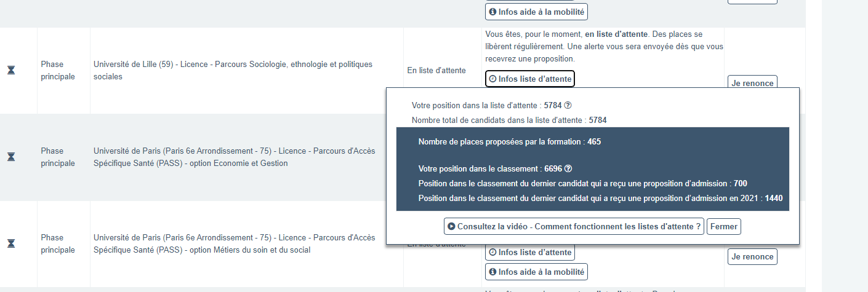Image resolution: width=868 pixels, height=292 pixels.
Task: Click the hourglass icon beside Université de Lille
Action: coord(11,70)
